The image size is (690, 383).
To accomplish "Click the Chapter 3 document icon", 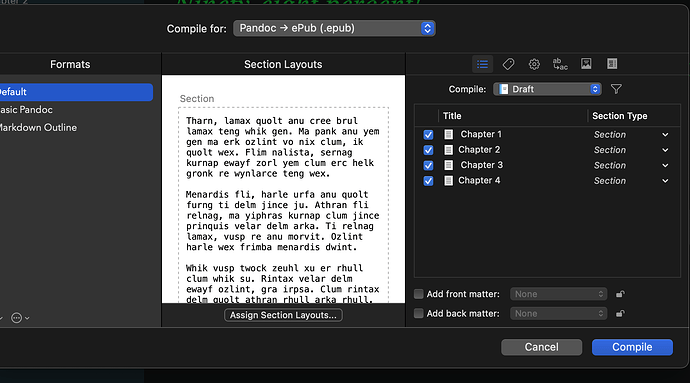I will (x=448, y=165).
